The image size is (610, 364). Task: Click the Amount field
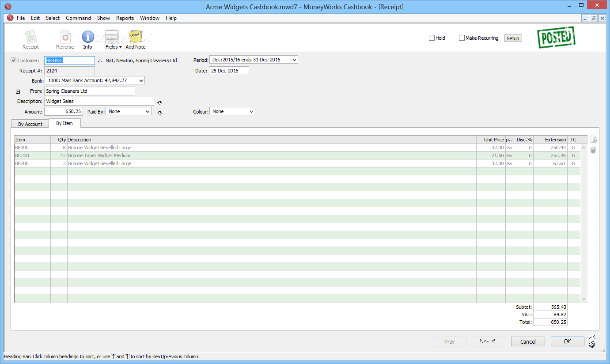coord(64,111)
